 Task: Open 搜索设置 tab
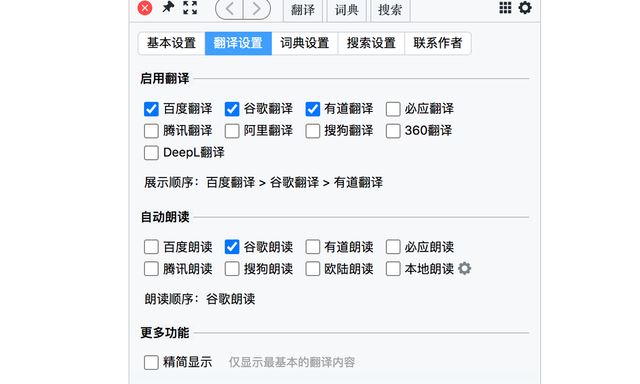(371, 43)
